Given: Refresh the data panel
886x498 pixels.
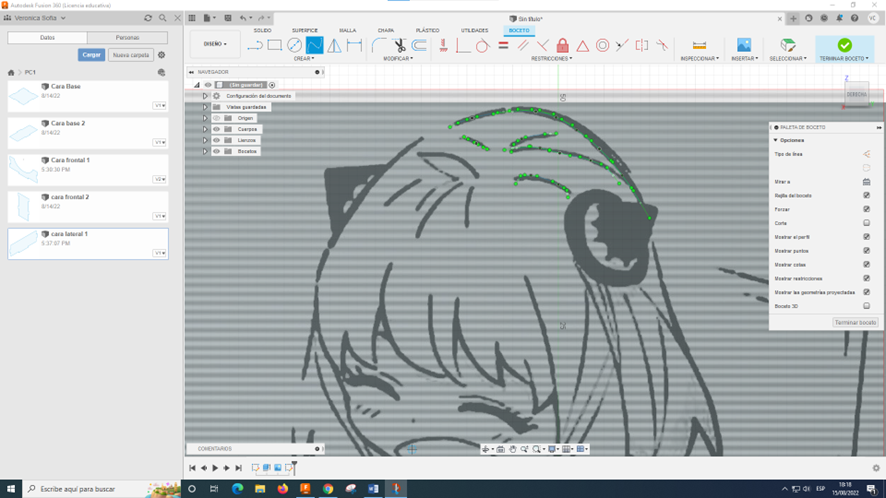Looking at the screenshot, I should click(148, 18).
